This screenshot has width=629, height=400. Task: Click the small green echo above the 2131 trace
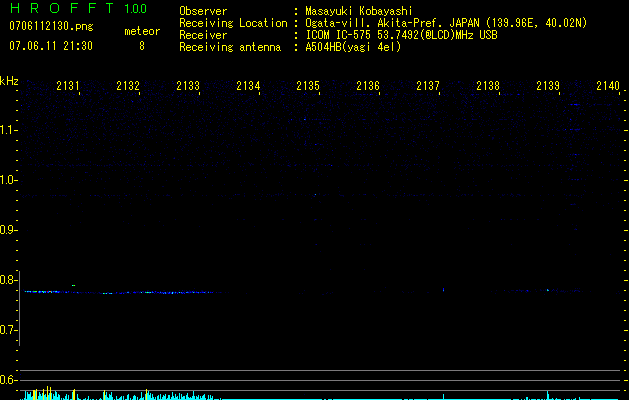[x=73, y=285]
